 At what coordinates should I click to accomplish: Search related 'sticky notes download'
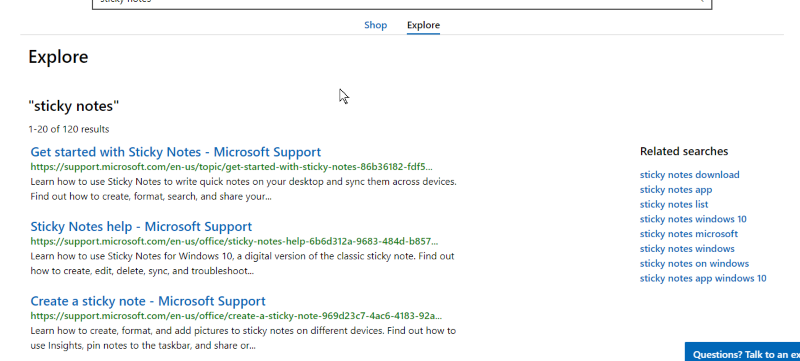tap(689, 175)
